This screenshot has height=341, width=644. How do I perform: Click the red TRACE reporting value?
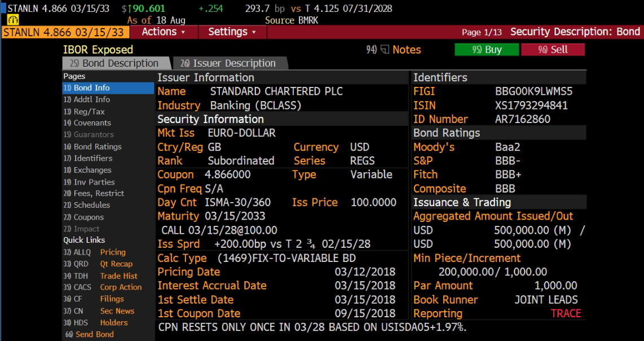(x=566, y=313)
